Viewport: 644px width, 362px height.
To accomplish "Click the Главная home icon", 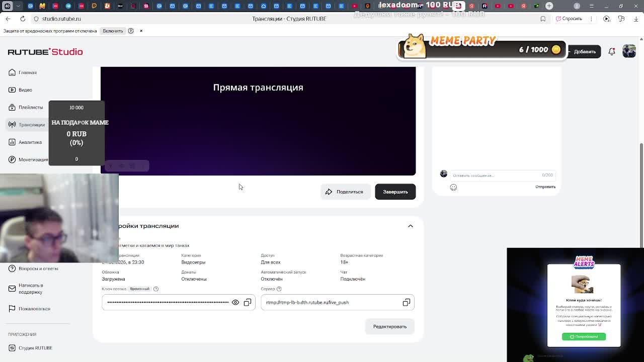I will click(12, 72).
